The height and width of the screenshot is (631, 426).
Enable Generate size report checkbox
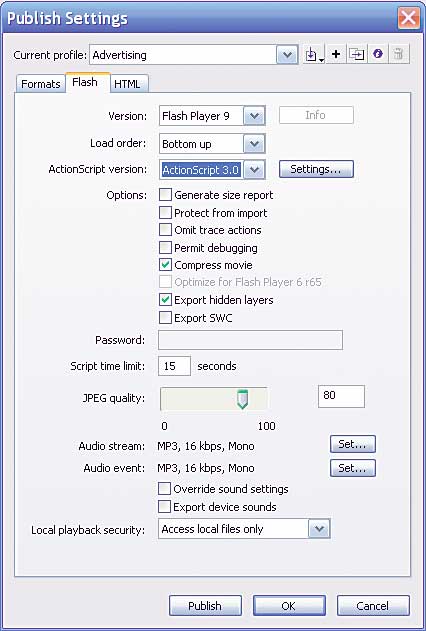tap(165, 195)
